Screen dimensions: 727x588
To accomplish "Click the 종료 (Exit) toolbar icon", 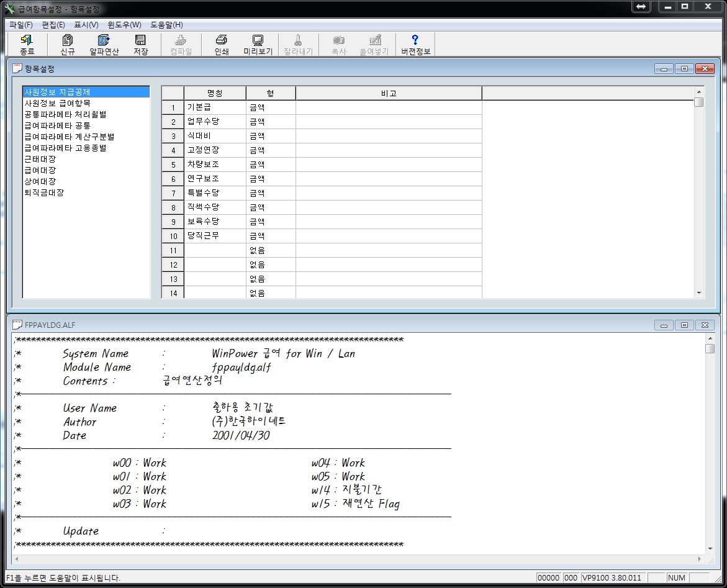I will (27, 45).
